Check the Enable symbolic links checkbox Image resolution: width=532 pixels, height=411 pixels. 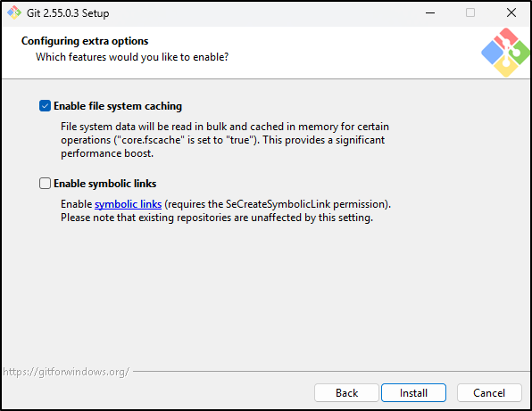(46, 184)
